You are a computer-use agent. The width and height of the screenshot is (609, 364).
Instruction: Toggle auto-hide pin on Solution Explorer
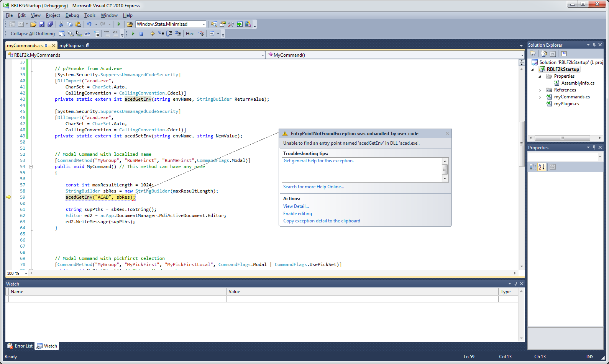click(594, 45)
